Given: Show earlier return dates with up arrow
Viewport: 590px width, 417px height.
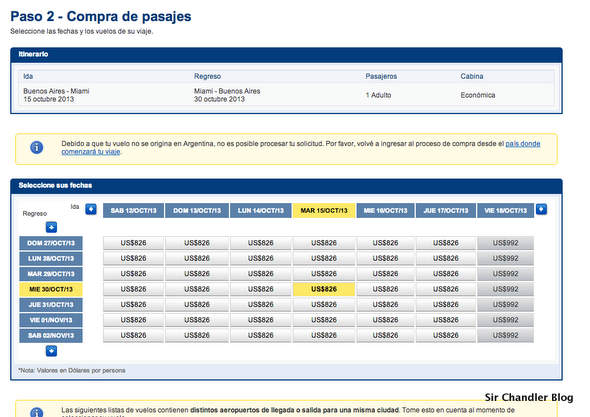Looking at the screenshot, I should (52, 227).
